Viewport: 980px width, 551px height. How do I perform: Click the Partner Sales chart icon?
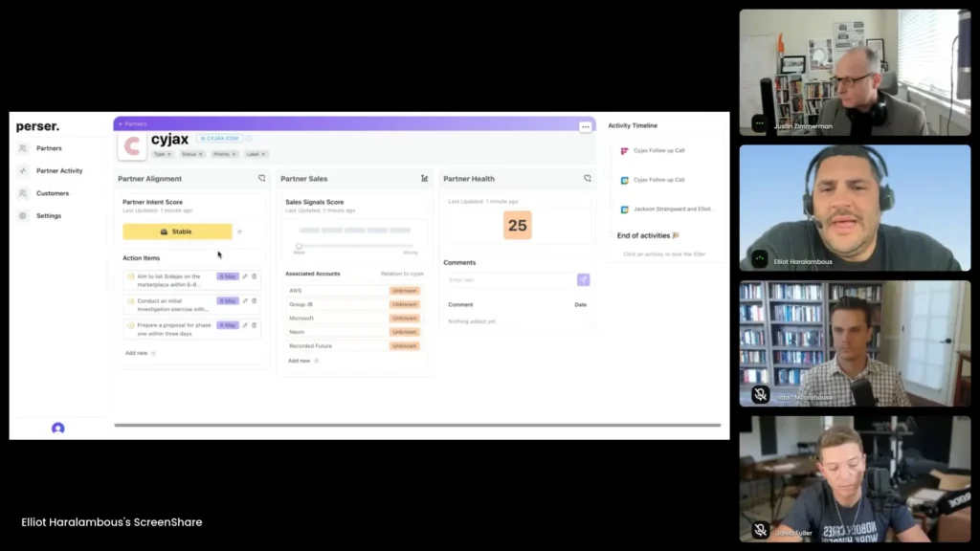[x=424, y=178]
